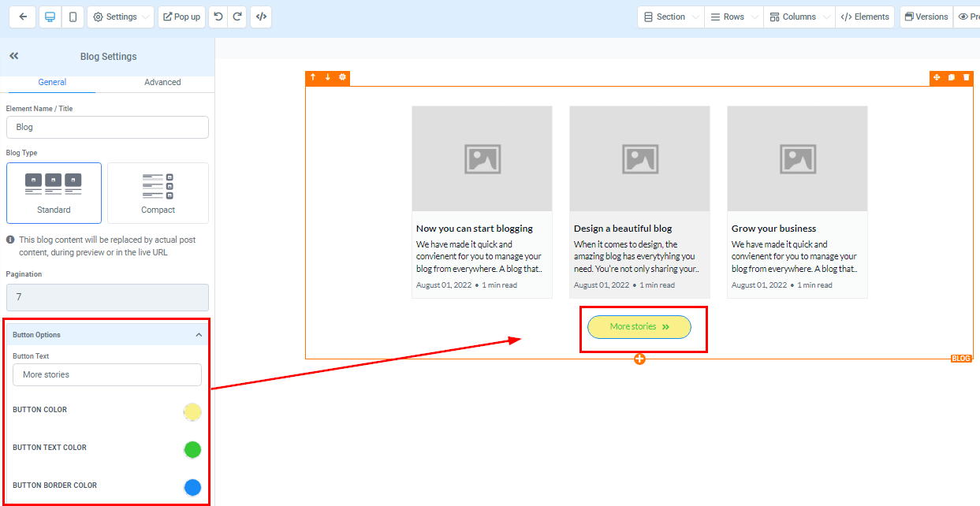980x506 pixels.
Task: Collapse the Button Options section
Action: coord(198,335)
